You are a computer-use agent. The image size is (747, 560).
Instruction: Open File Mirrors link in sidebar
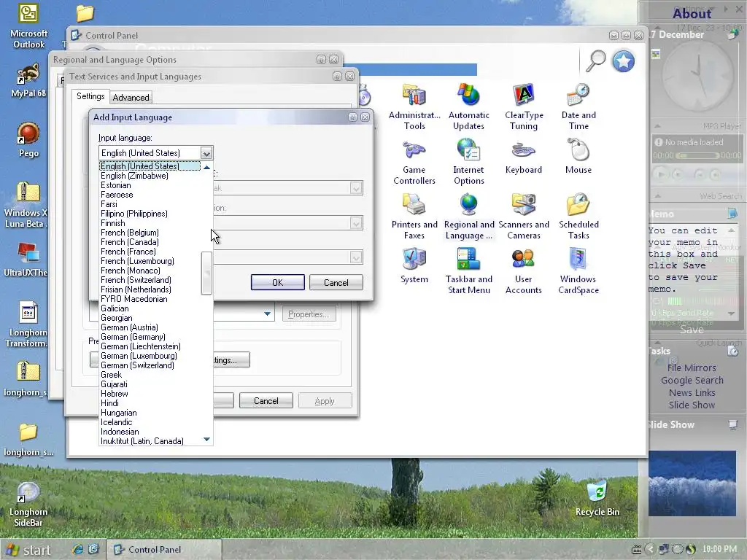click(x=692, y=367)
